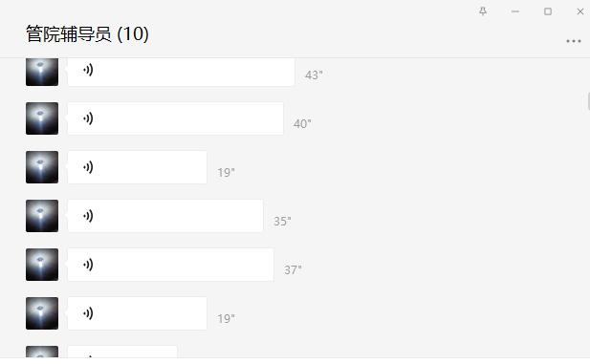Open the chat info three-dots menu
The width and height of the screenshot is (590, 364).
click(574, 41)
